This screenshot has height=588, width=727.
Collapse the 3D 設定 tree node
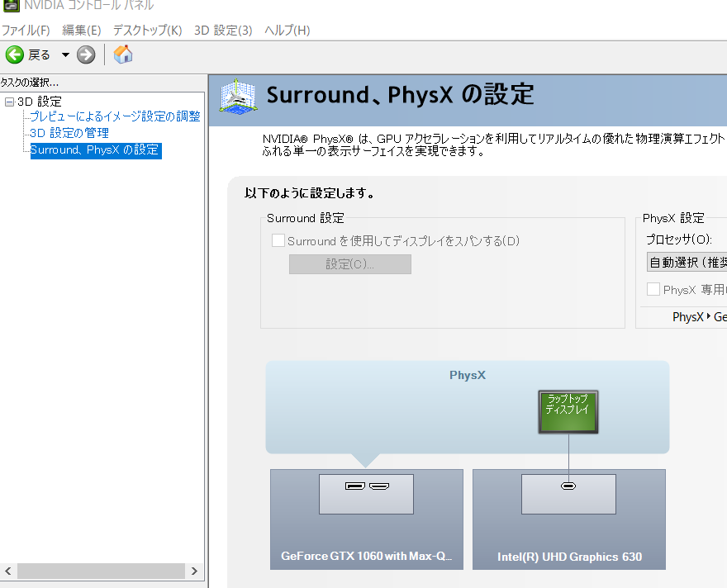coord(9,102)
